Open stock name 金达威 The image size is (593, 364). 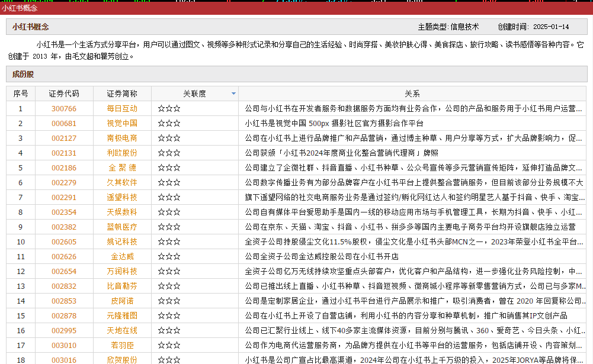point(122,257)
